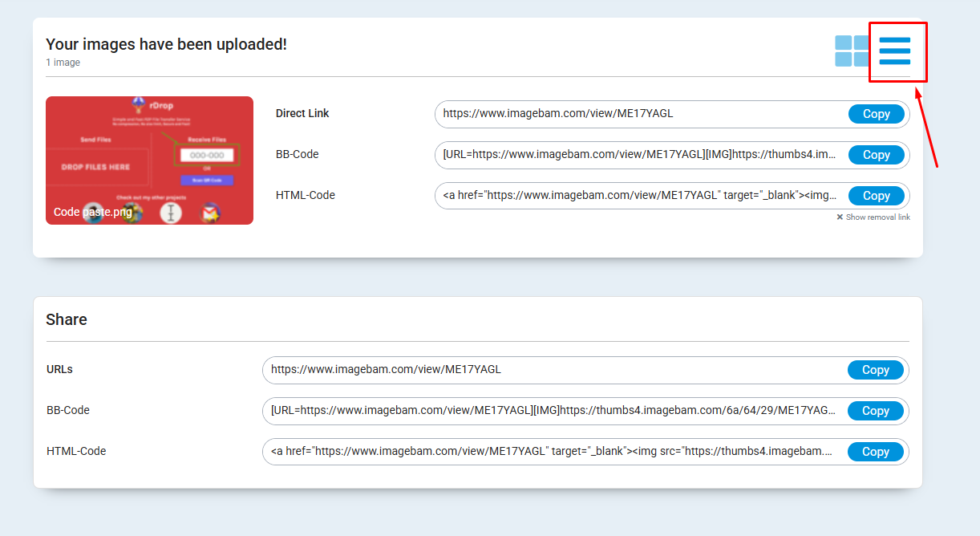980x536 pixels.
Task: Copy the share section HTML-Code
Action: tap(876, 451)
